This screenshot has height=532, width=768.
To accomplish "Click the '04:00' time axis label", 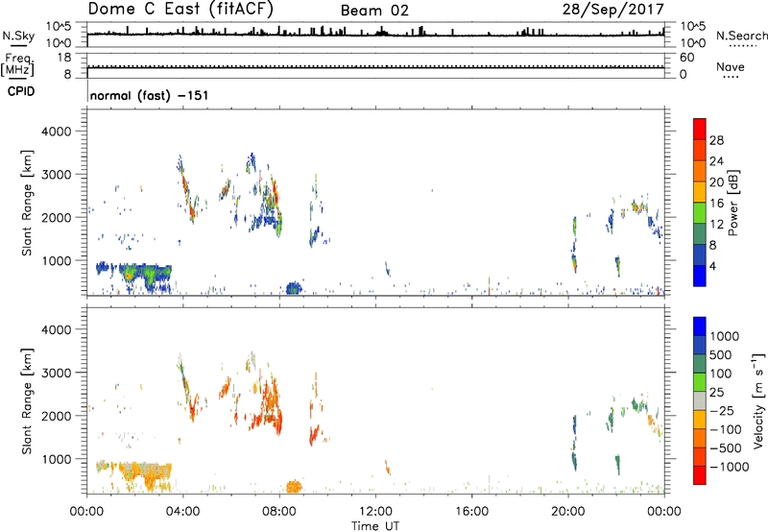I will click(182, 512).
